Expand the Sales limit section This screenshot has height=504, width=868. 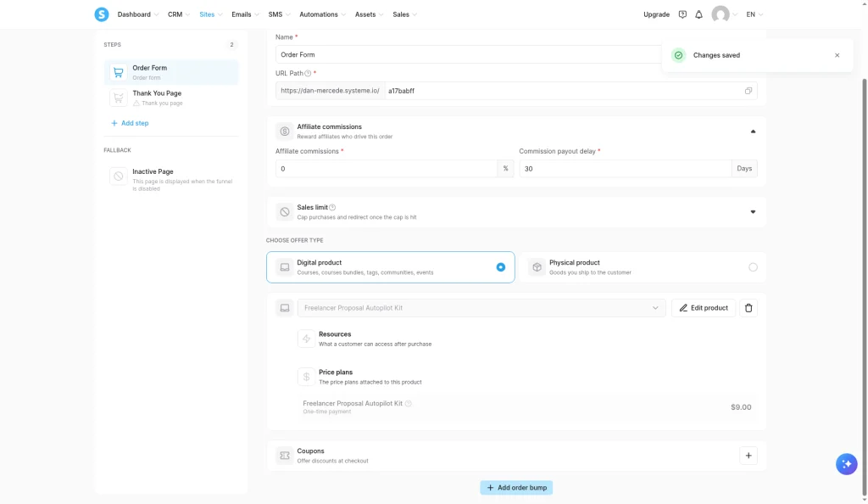pos(753,211)
